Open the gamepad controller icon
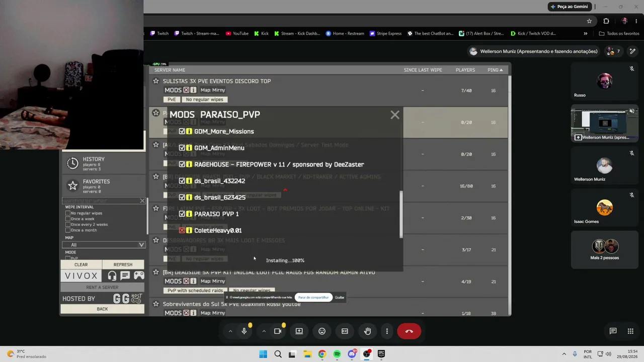The image size is (644, 362). pyautogui.click(x=139, y=276)
